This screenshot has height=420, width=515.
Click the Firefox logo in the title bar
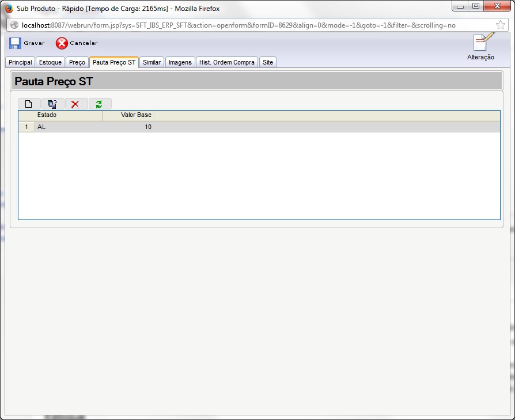pos(9,8)
